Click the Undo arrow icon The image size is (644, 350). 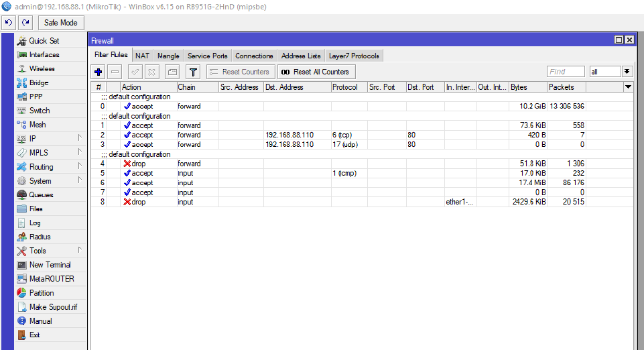[x=9, y=23]
